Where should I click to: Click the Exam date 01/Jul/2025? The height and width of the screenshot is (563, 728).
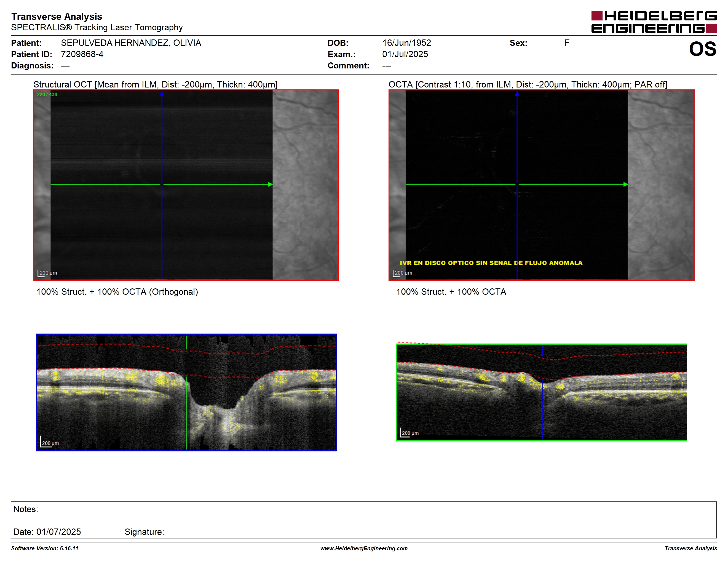[405, 54]
